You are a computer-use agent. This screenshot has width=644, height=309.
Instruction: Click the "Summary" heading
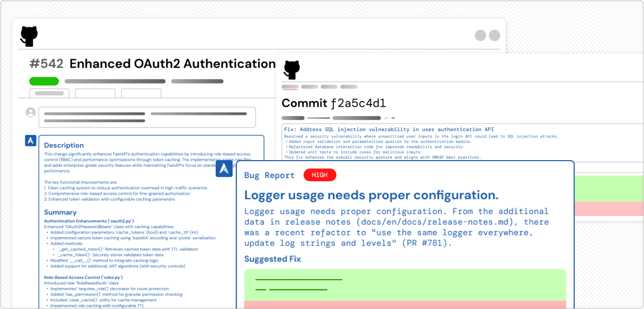click(60, 213)
